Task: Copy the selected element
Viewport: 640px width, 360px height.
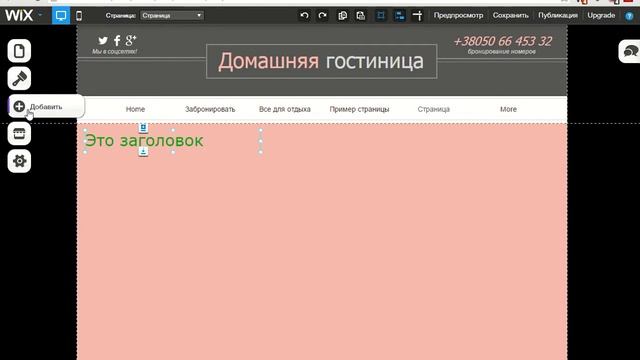Action: click(342, 16)
